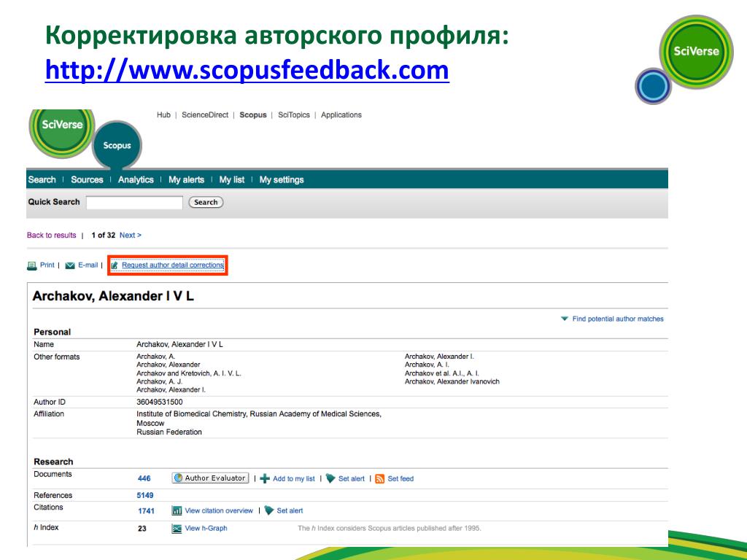The height and width of the screenshot is (560, 747).
Task: Click the bell icon beside Documents Set alert
Action: (x=330, y=478)
